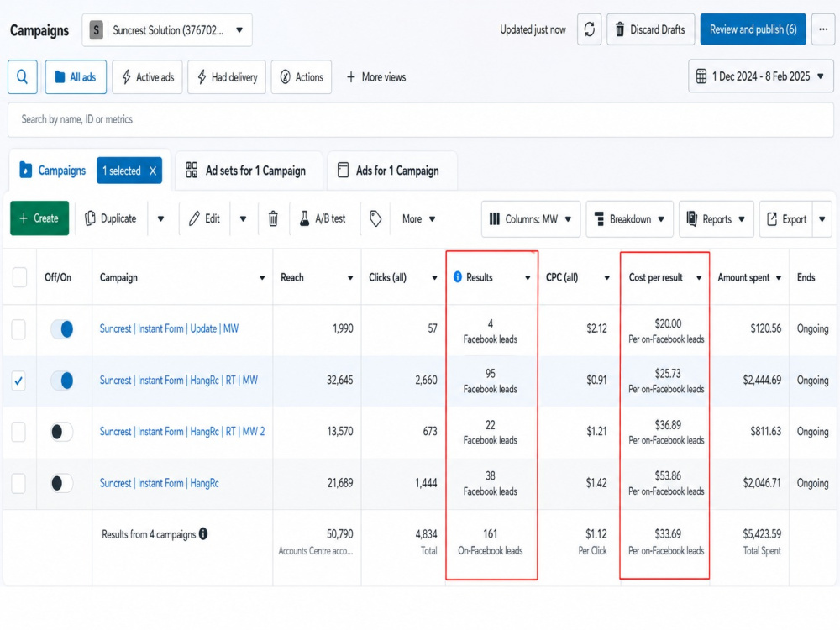Open the CPC (all) column dropdown arrow
Viewport: 840px width, 630px height.
click(607, 277)
